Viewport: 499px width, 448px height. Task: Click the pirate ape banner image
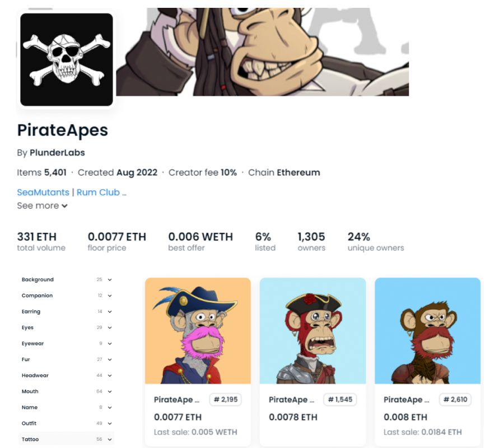[x=263, y=52]
